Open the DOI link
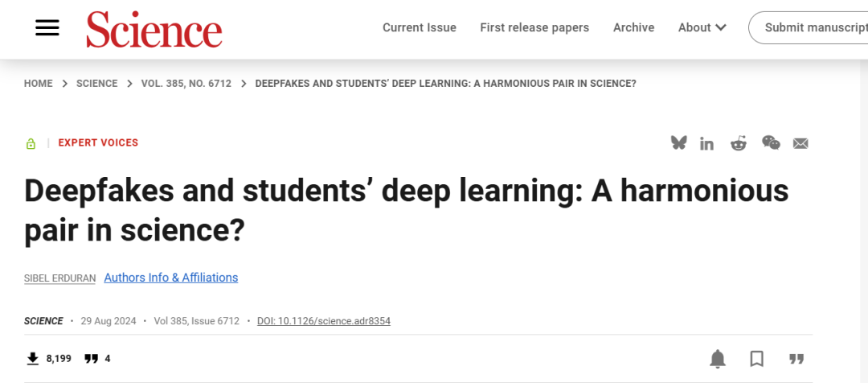The width and height of the screenshot is (868, 383). [x=324, y=321]
